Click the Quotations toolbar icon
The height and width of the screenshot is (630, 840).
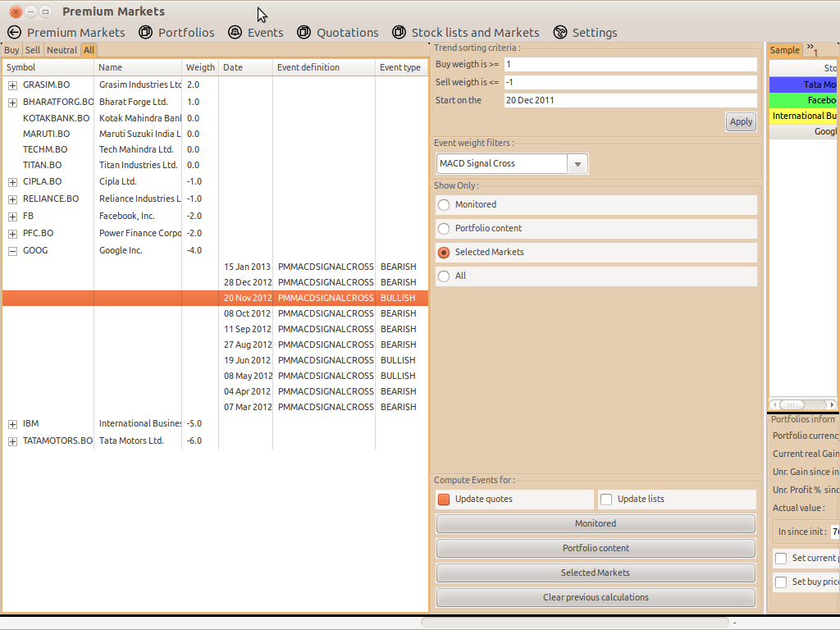click(x=304, y=33)
